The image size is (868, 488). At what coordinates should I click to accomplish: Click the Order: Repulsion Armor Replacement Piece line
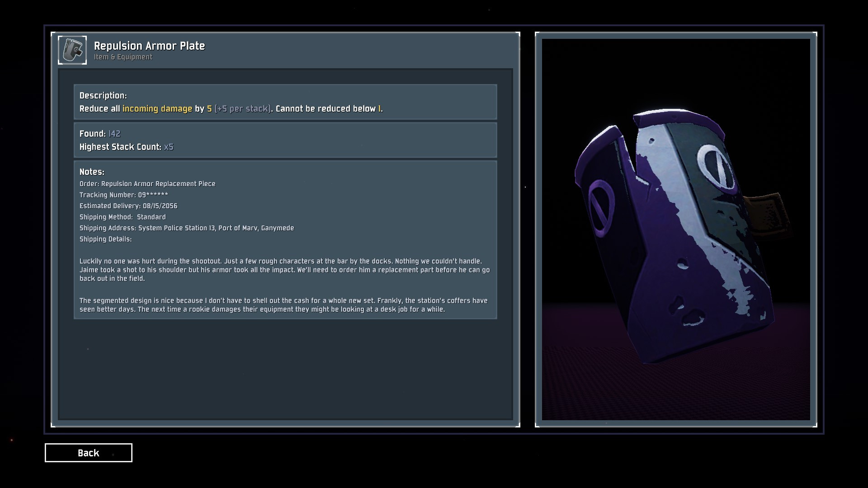147,184
